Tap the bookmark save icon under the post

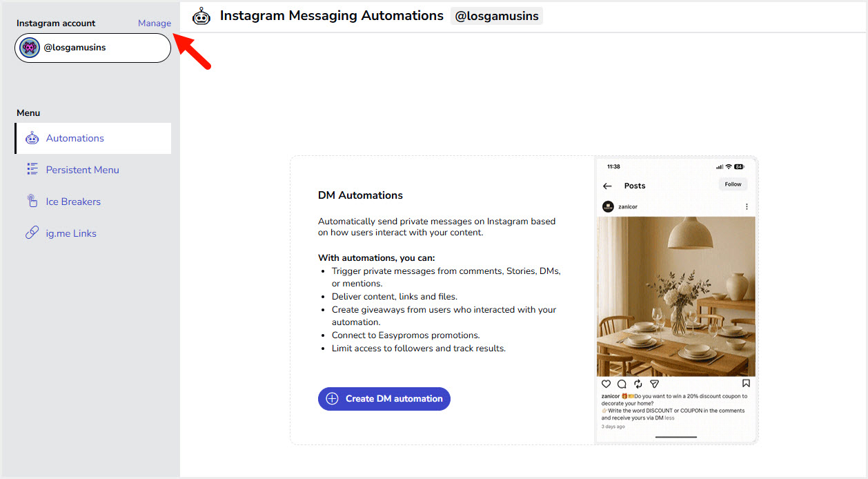click(x=746, y=384)
